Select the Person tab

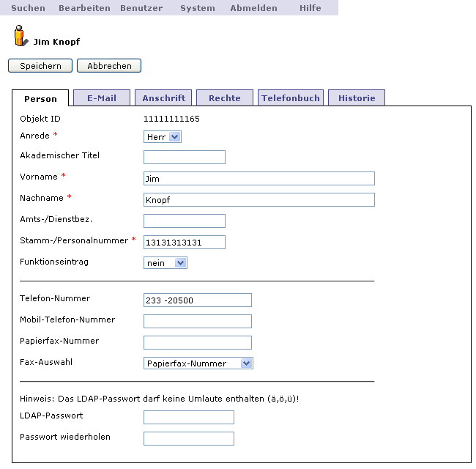pos(40,98)
